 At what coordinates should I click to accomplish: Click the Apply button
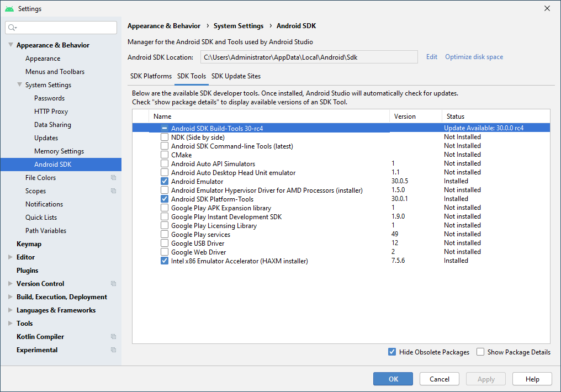486,379
